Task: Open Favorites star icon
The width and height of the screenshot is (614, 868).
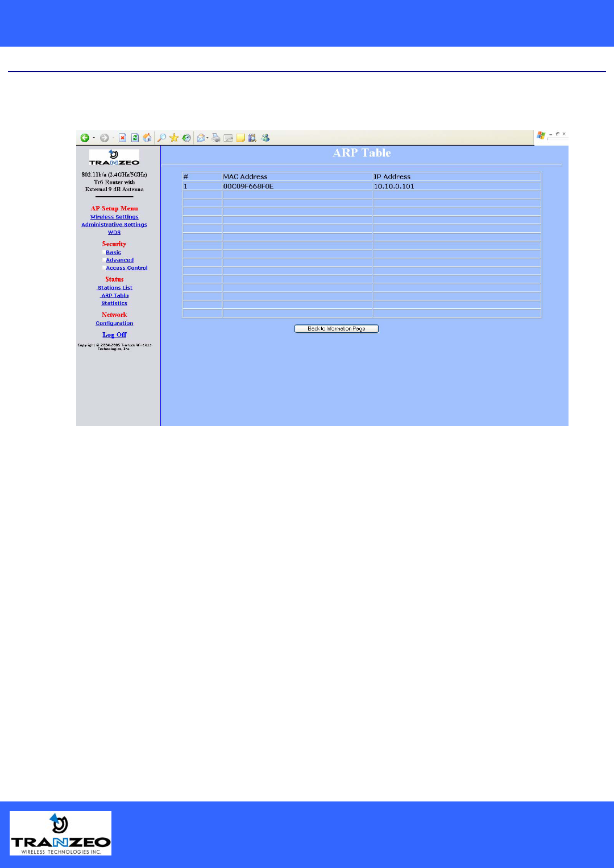Action: point(174,138)
